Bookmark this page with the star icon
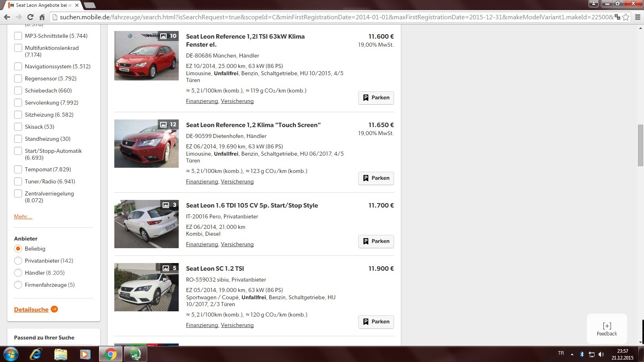The image size is (644, 362). [x=625, y=17]
